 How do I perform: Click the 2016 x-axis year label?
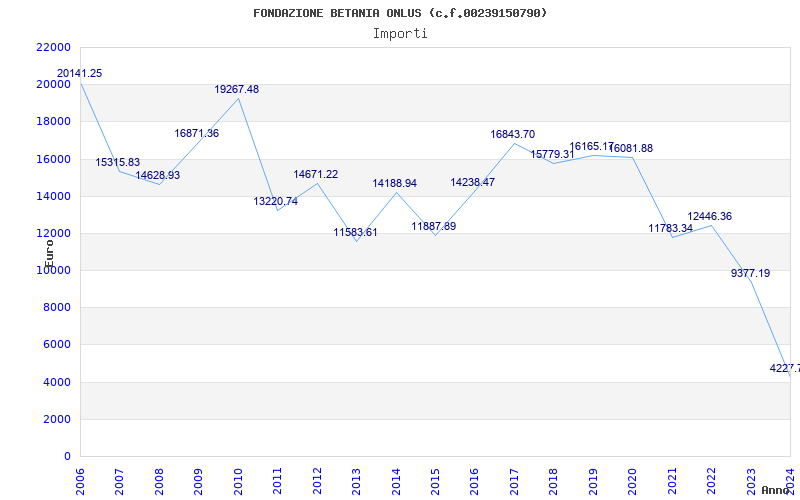474,482
